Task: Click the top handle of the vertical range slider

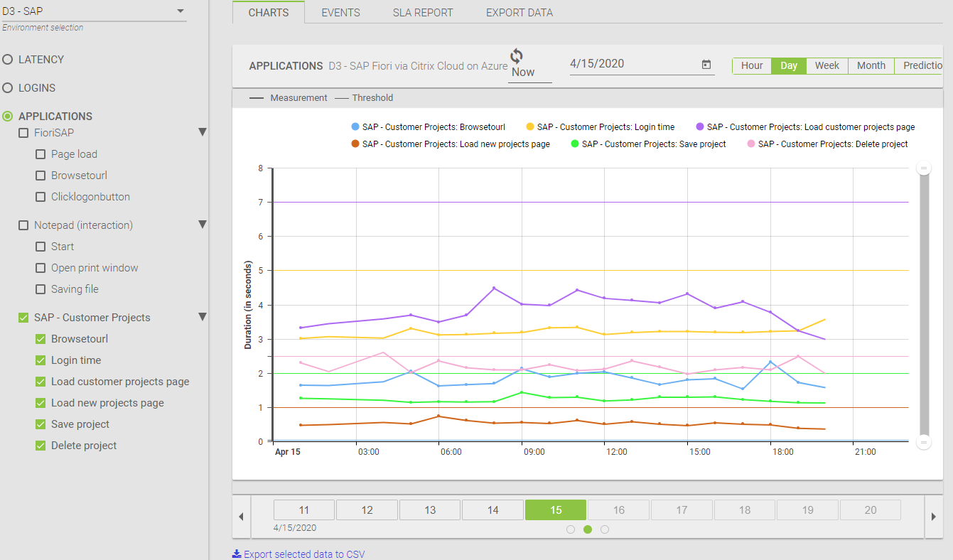Action: pos(924,168)
